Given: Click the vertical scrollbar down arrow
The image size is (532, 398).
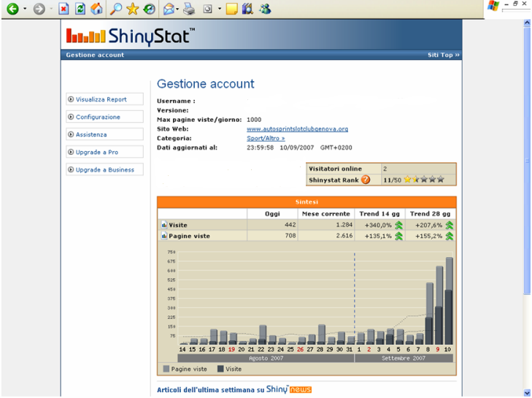Looking at the screenshot, I should (x=527, y=393).
